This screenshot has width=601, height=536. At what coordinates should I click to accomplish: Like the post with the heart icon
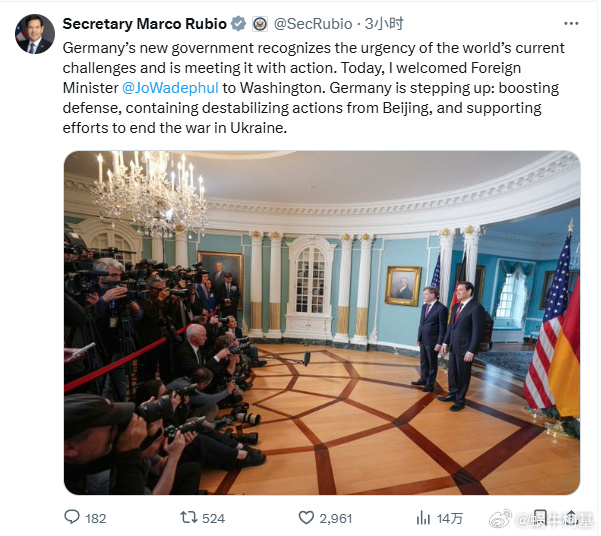(306, 518)
